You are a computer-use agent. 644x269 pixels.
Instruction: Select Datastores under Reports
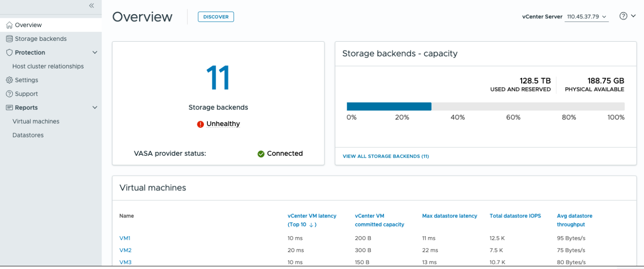tap(28, 135)
